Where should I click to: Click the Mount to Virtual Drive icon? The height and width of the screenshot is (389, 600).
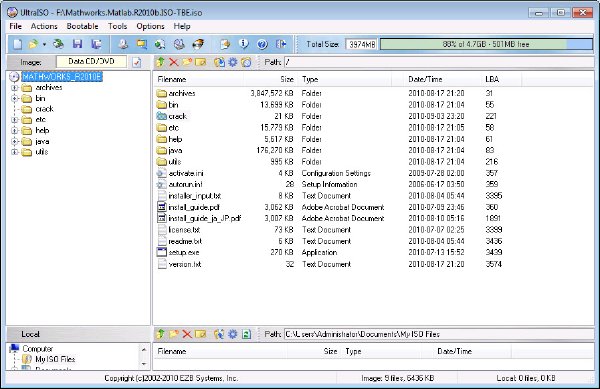(x=179, y=44)
